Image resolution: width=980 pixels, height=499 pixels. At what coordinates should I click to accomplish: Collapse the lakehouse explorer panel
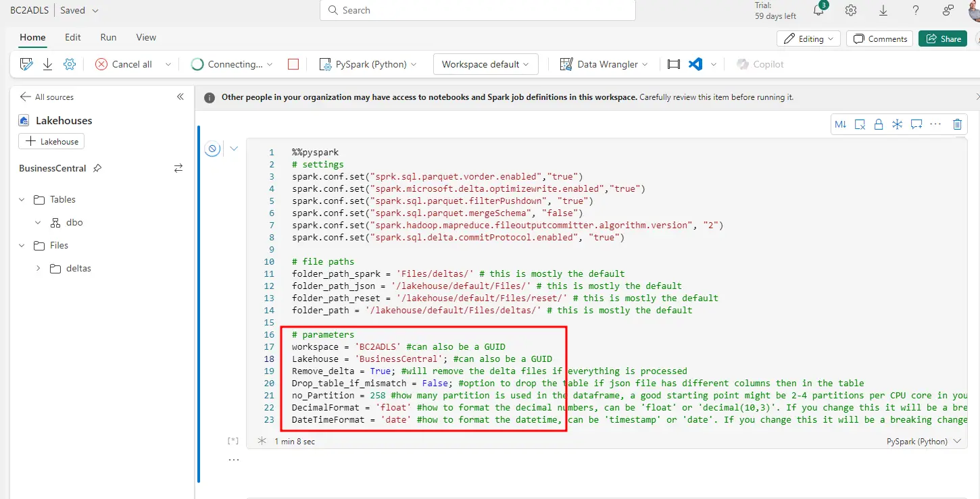pos(180,97)
